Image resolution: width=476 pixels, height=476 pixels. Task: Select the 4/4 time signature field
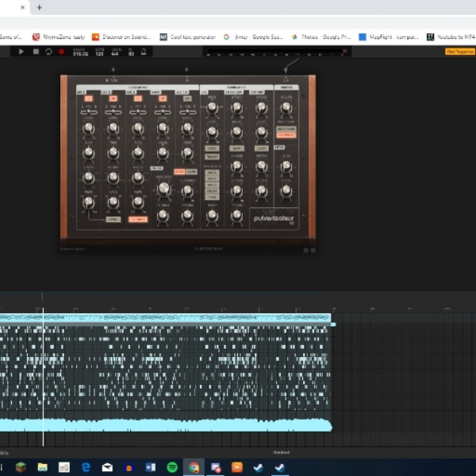tap(115, 54)
